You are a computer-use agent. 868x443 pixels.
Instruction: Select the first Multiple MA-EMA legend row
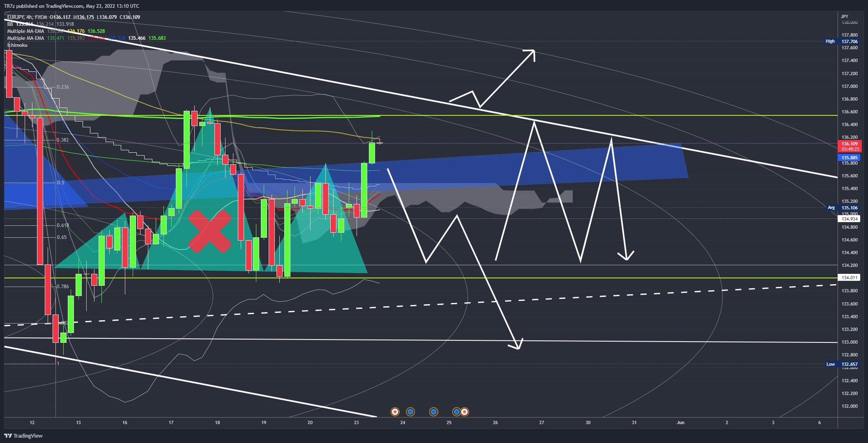point(56,31)
